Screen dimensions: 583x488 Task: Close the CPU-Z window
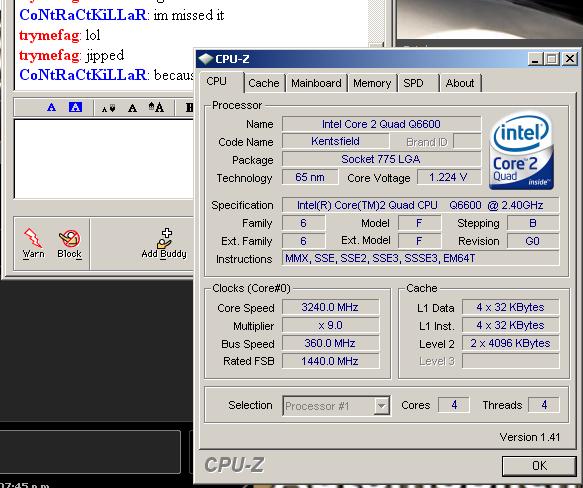pos(570,59)
